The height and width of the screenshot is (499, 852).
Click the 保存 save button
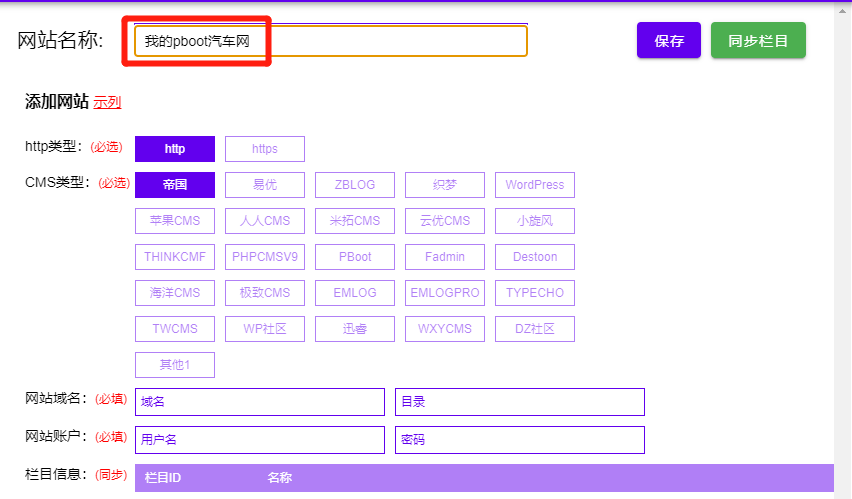click(x=668, y=40)
